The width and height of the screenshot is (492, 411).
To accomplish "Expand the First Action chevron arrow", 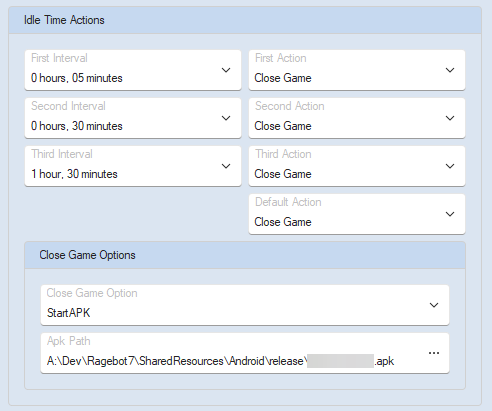I will 450,70.
